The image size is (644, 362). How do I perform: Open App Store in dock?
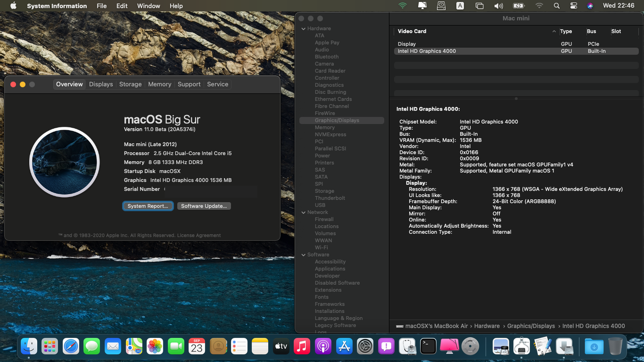(344, 346)
